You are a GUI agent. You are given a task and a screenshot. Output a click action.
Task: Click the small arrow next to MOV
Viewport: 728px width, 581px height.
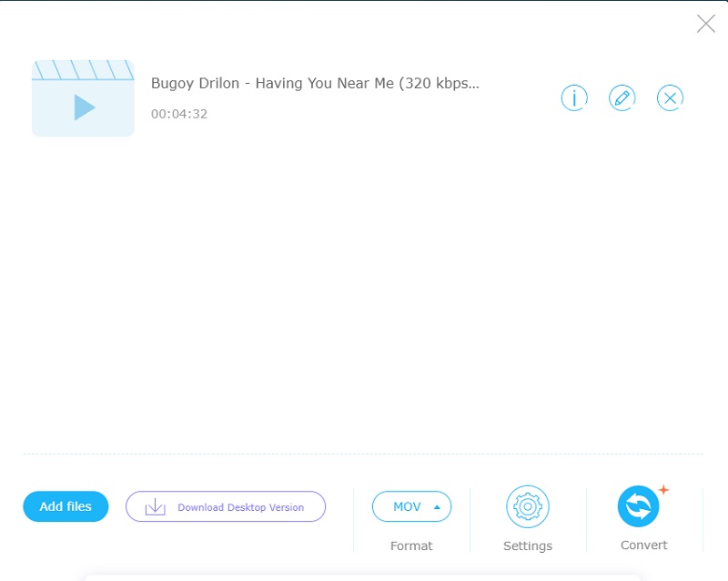pos(437,507)
